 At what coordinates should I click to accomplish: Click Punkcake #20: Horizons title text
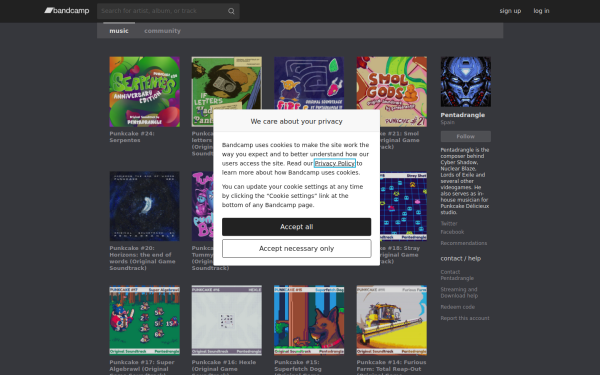pos(142,258)
